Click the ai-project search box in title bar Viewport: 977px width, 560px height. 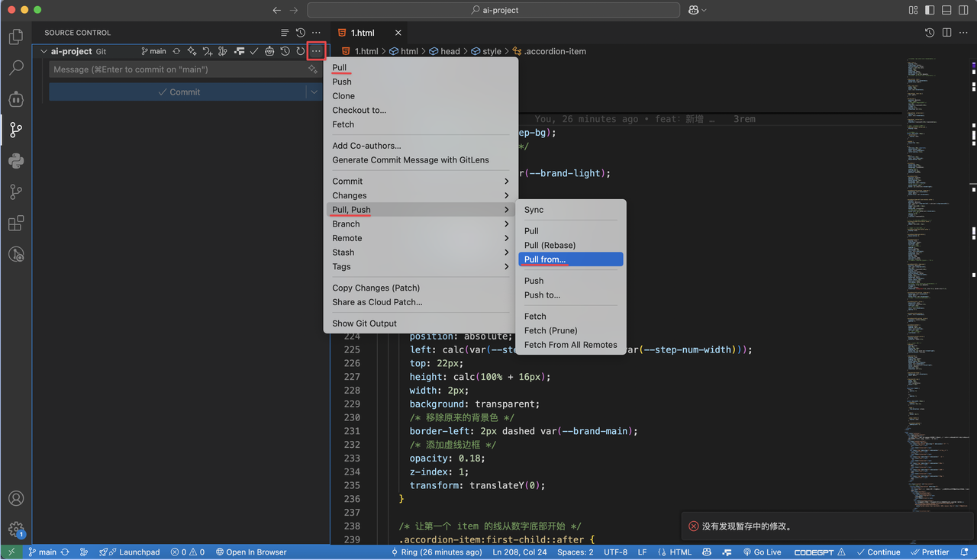493,10
